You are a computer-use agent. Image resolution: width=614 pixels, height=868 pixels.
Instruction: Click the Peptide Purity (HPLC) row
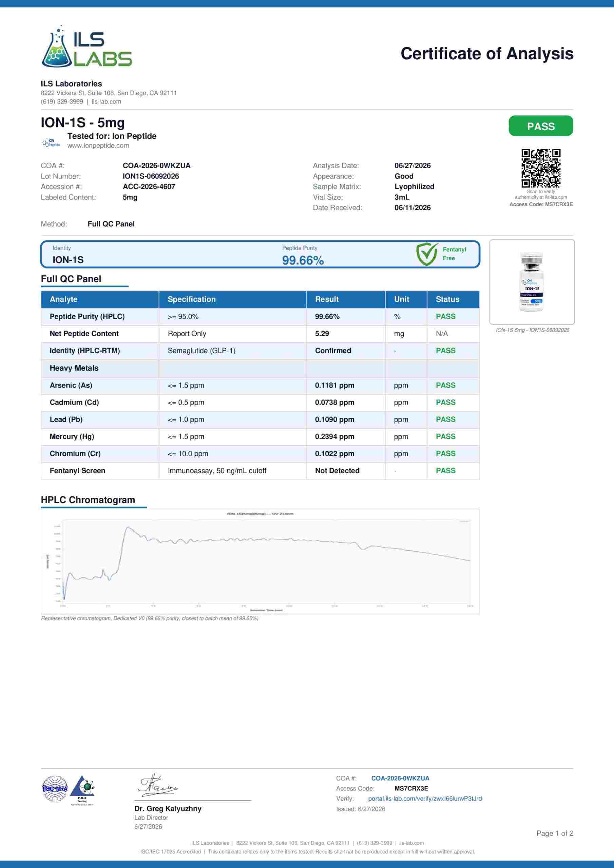[260, 317]
